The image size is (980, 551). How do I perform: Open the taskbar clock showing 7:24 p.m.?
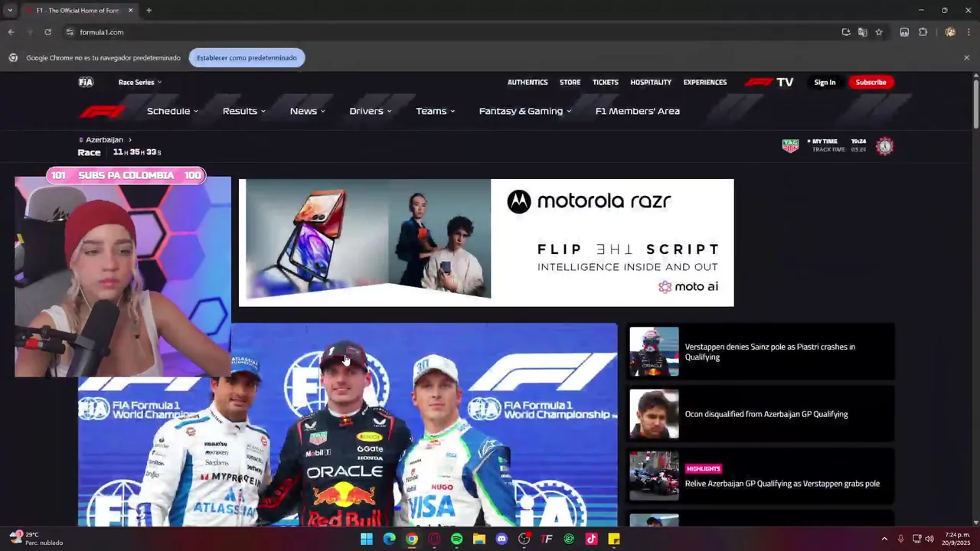[x=957, y=539]
